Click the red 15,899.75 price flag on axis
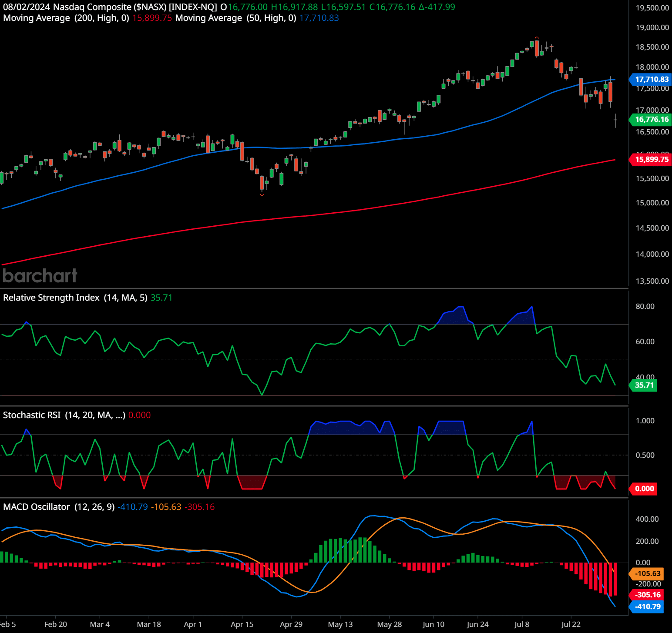 pos(651,159)
